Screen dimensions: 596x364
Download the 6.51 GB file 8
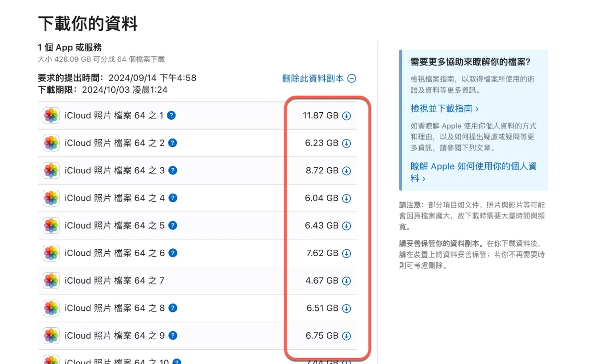pyautogui.click(x=347, y=308)
